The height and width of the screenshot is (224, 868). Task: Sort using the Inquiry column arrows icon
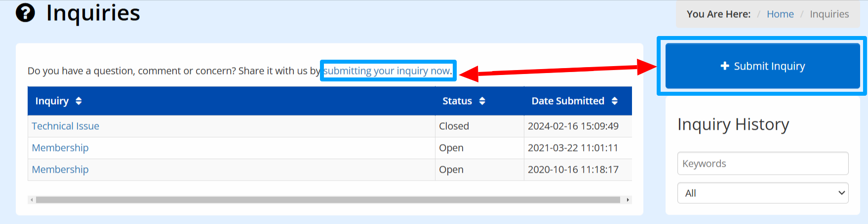pyautogui.click(x=79, y=101)
